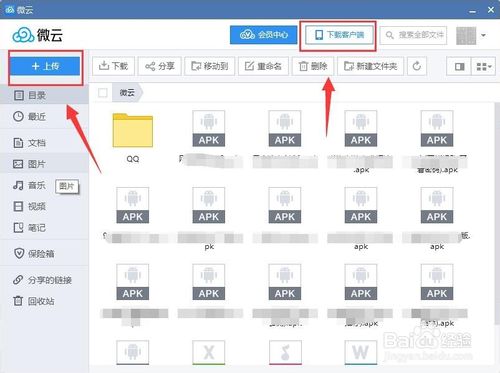The image size is (500, 373).
Task: Focus the 搜索全部文件 search field
Action: click(x=413, y=35)
